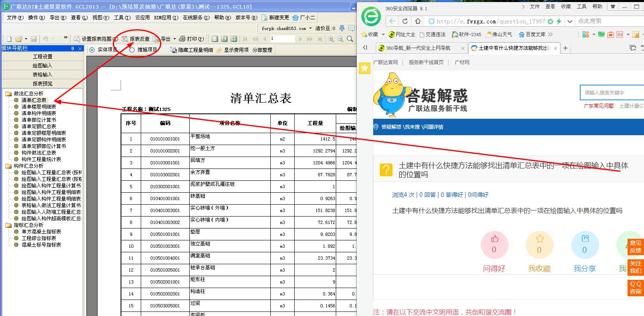This screenshot has height=316, width=644.
Task: Click the 问得好 like button
Action: (494, 245)
